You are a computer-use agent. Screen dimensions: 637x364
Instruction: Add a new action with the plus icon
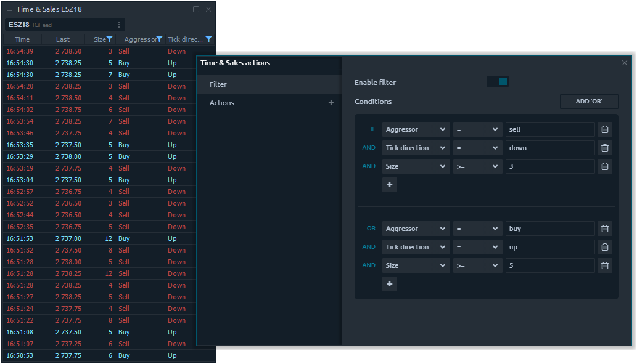coord(331,103)
